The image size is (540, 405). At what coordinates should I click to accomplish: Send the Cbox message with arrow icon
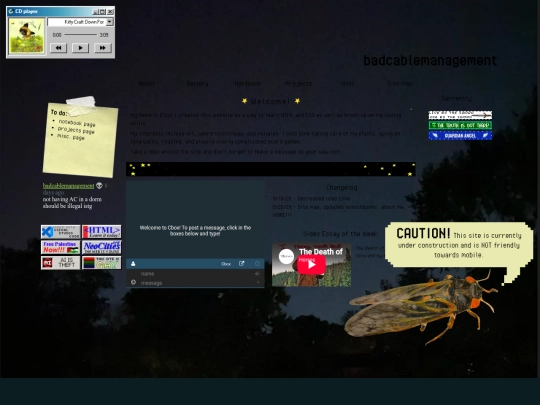[258, 283]
